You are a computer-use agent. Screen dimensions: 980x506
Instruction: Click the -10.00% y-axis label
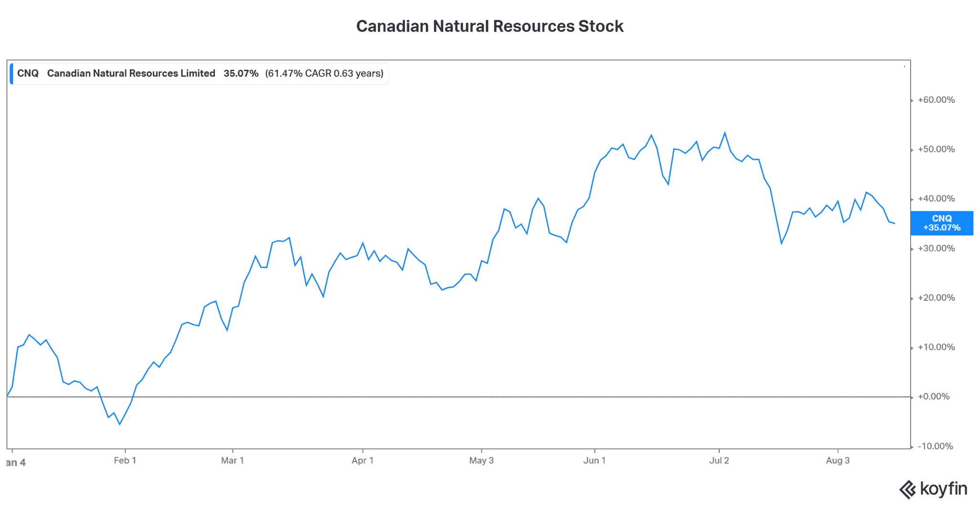936,446
